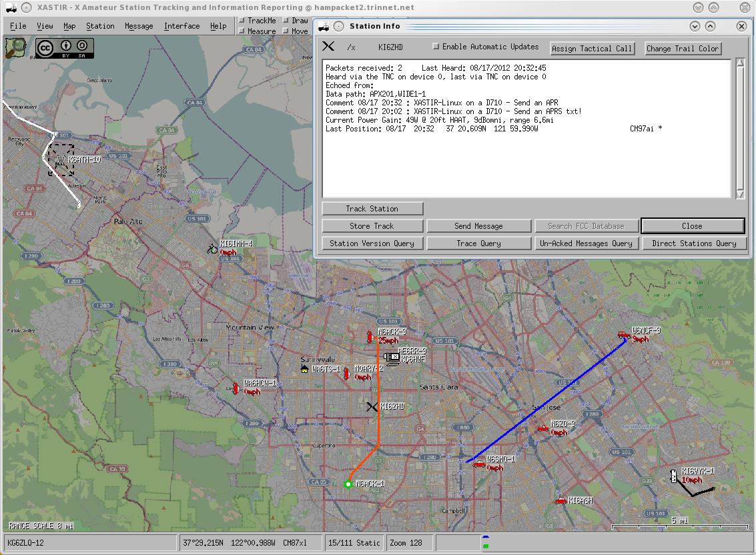Click the OpenStreetMap logo on map
The width and height of the screenshot is (756, 555).
coord(16,48)
